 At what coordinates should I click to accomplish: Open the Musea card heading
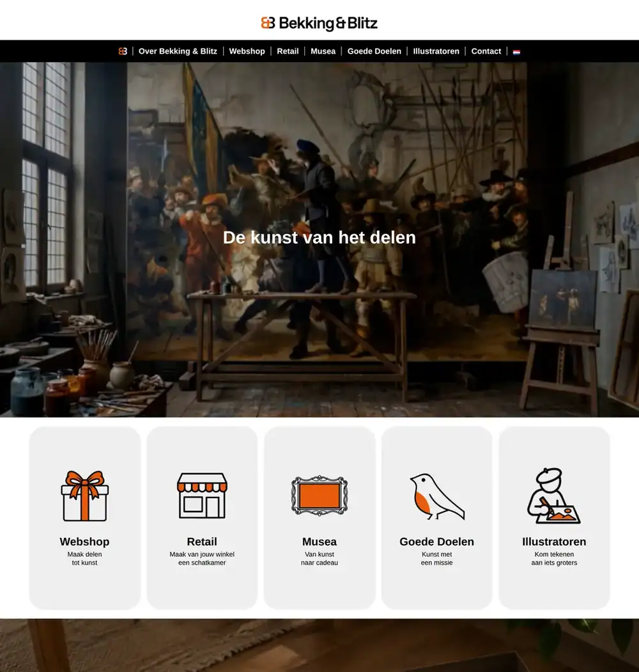319,542
